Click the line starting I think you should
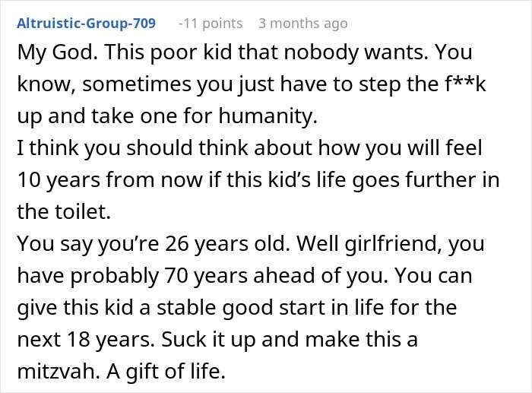The image size is (532, 393). pyautogui.click(x=249, y=148)
